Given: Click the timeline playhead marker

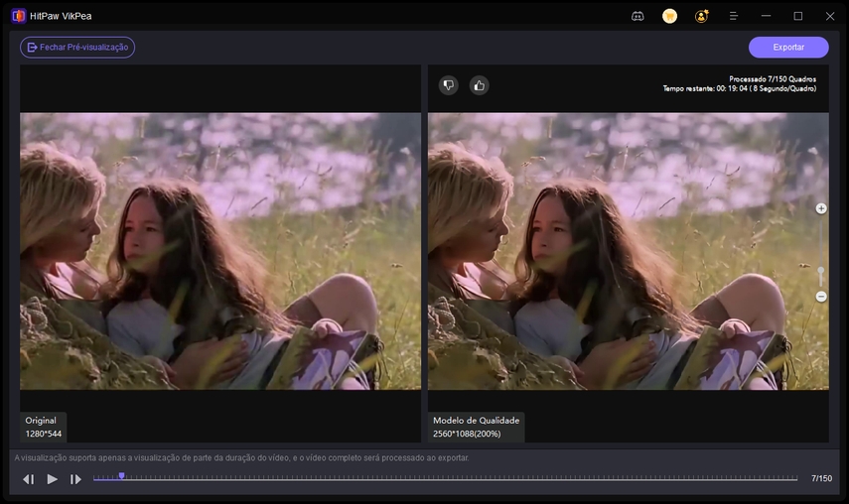Looking at the screenshot, I should point(121,476).
